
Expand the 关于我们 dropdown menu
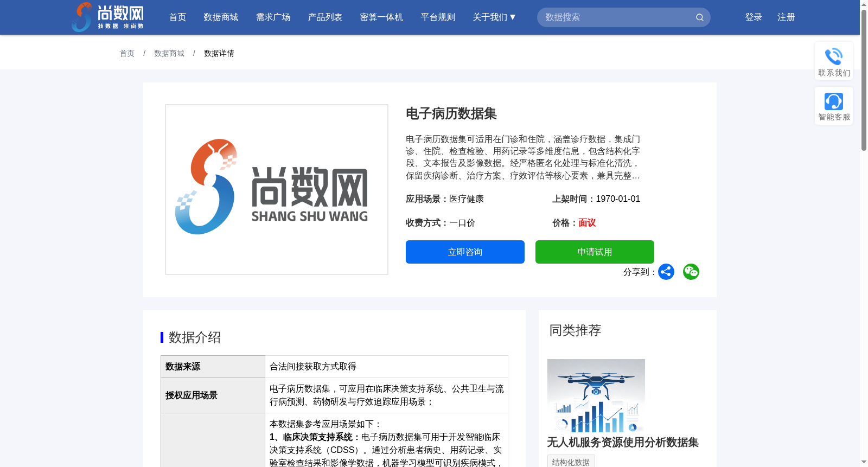(x=494, y=17)
